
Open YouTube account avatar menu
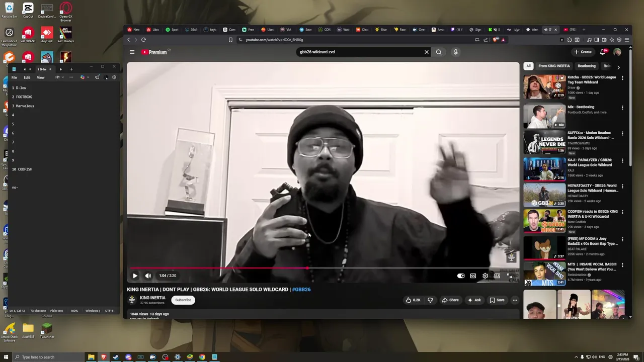[617, 52]
